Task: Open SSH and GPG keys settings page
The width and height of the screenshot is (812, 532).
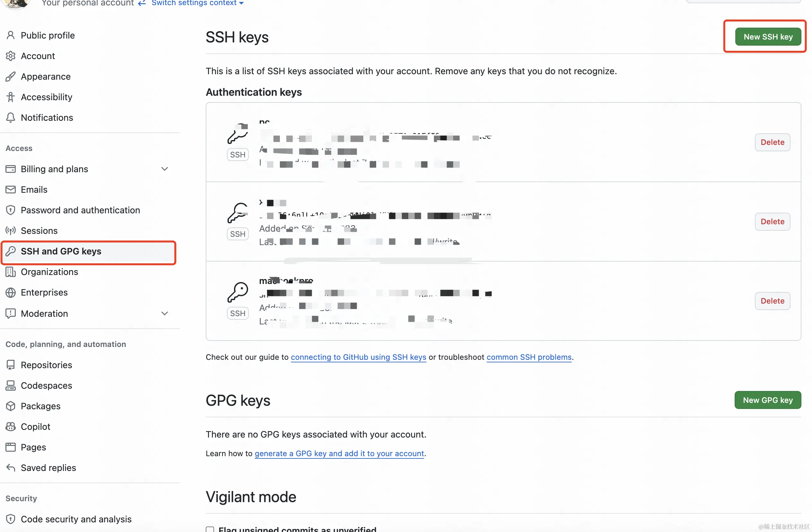Action: [x=61, y=251]
